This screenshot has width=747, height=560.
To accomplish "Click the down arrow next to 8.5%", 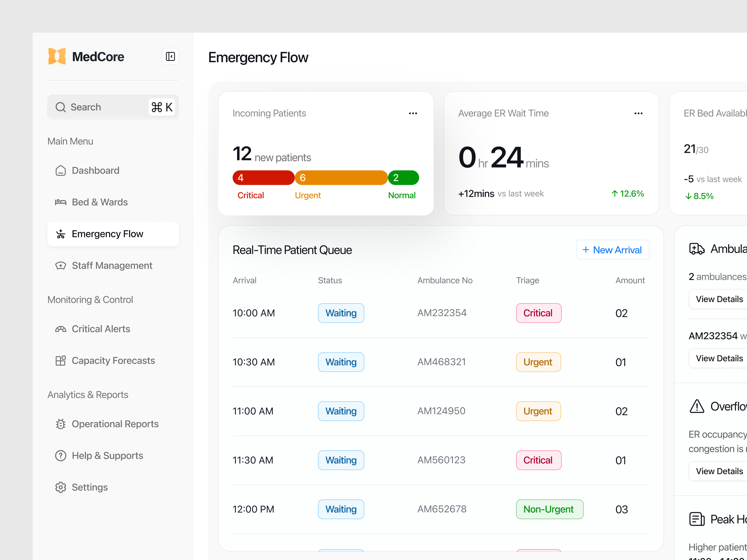I will click(688, 196).
